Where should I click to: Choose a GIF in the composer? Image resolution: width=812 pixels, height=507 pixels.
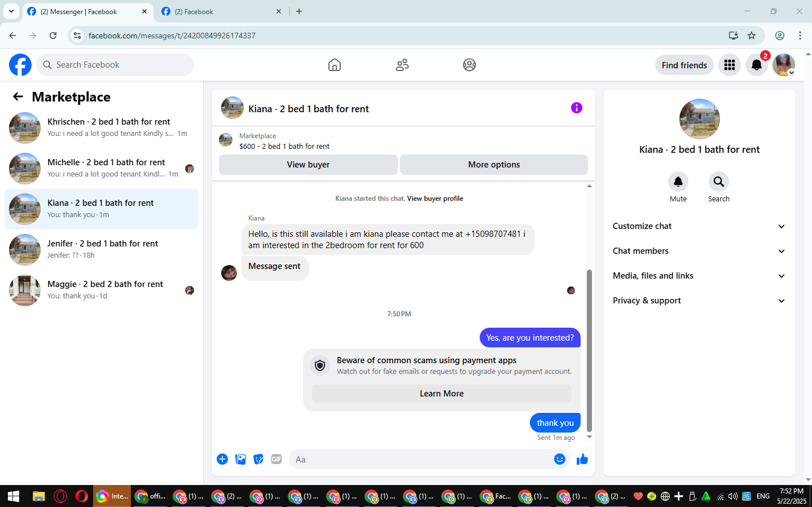coord(276,459)
